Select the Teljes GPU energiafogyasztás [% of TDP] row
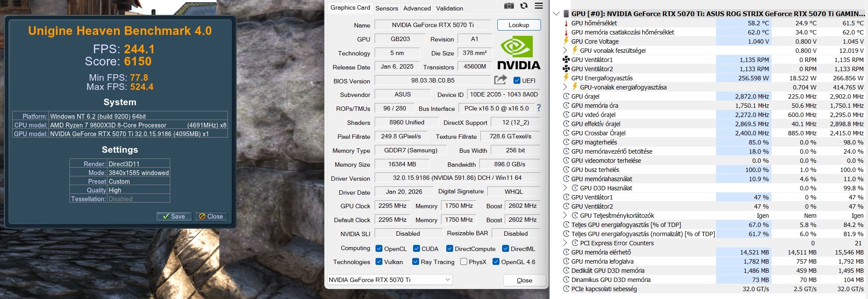The height and width of the screenshot is (299, 868). point(713,225)
